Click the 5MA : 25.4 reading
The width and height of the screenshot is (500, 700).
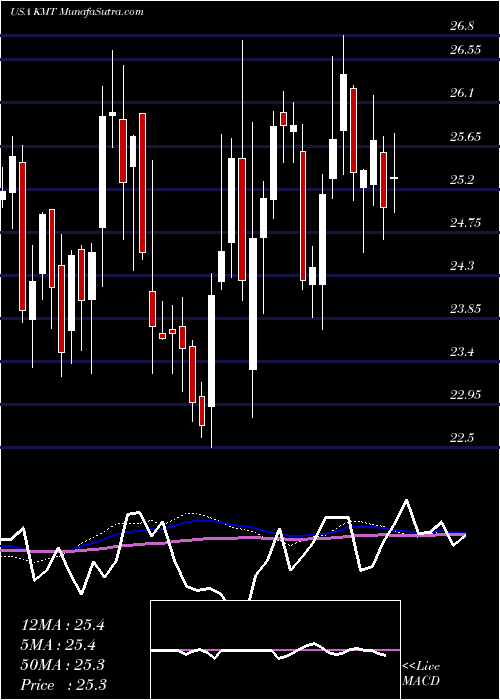pos(58,645)
